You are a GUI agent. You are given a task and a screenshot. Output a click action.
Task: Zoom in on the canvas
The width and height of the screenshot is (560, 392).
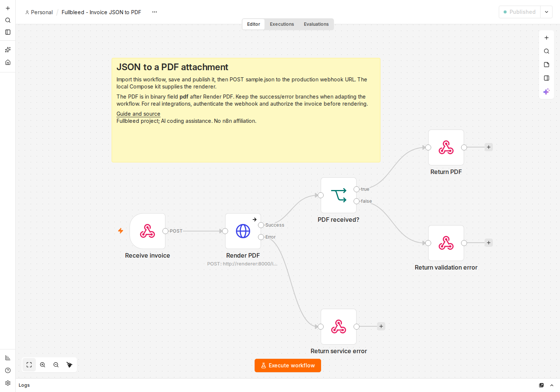[43, 365]
